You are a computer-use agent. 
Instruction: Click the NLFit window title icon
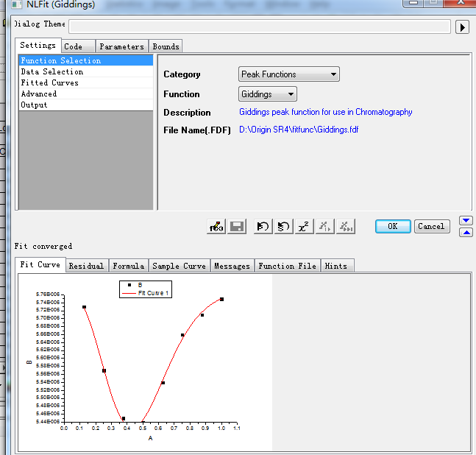point(17,4)
